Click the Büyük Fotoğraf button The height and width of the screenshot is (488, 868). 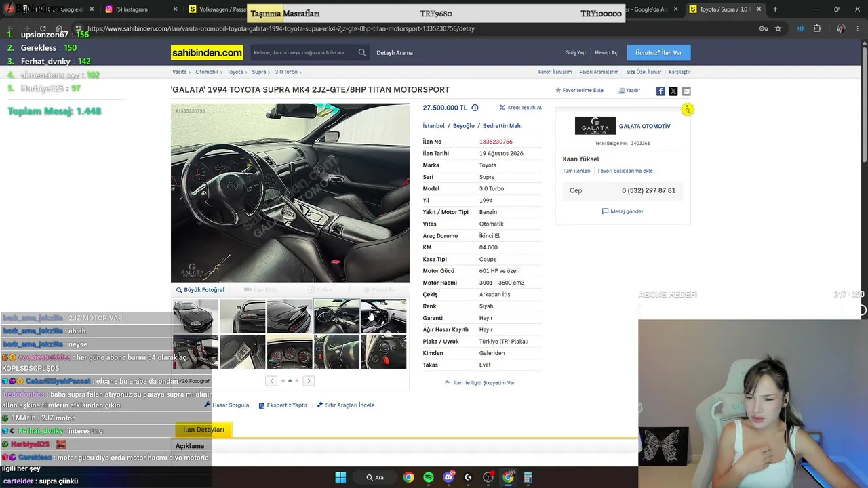[x=201, y=290]
